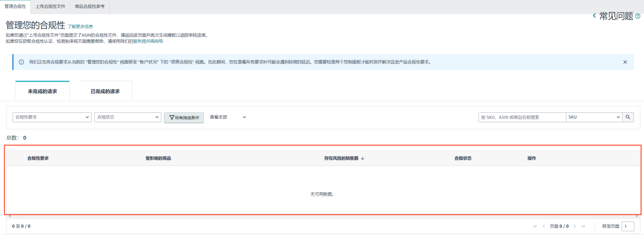Click the search magnifier button
Screen dimensions: 644x237
pos(628,117)
